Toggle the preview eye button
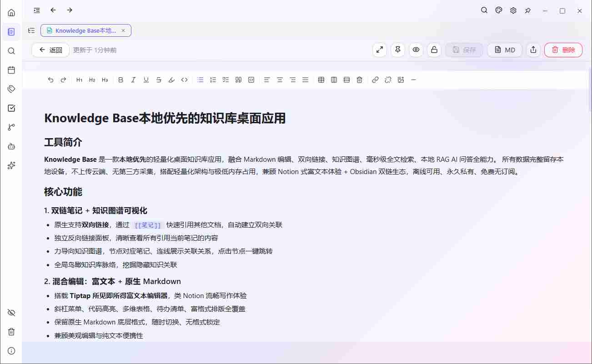 click(x=416, y=50)
